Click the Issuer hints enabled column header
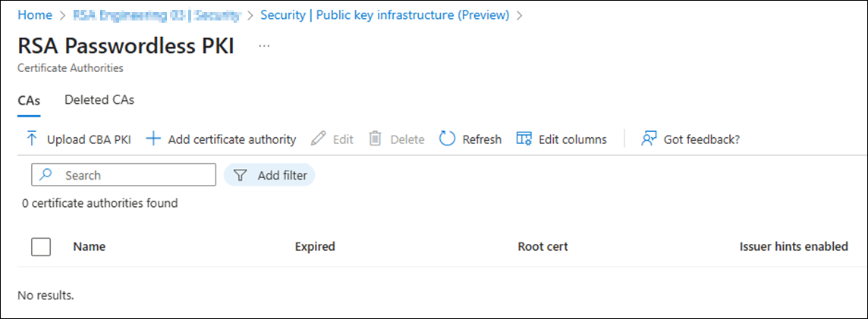Viewport: 868px width, 319px height. (794, 246)
